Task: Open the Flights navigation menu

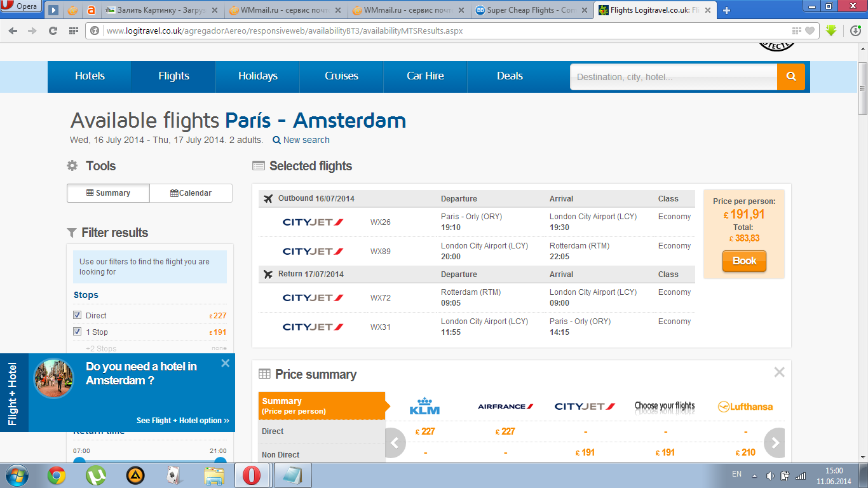Action: pos(173,76)
